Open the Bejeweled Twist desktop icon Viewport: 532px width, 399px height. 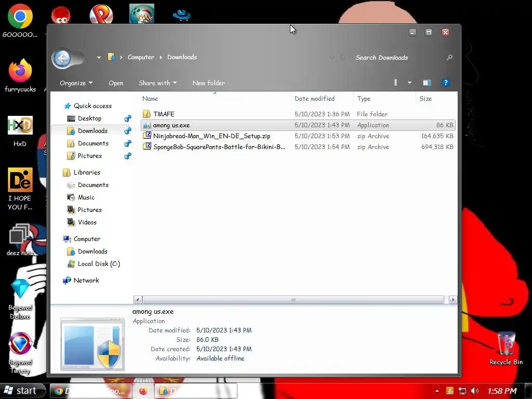pyautogui.click(x=20, y=353)
